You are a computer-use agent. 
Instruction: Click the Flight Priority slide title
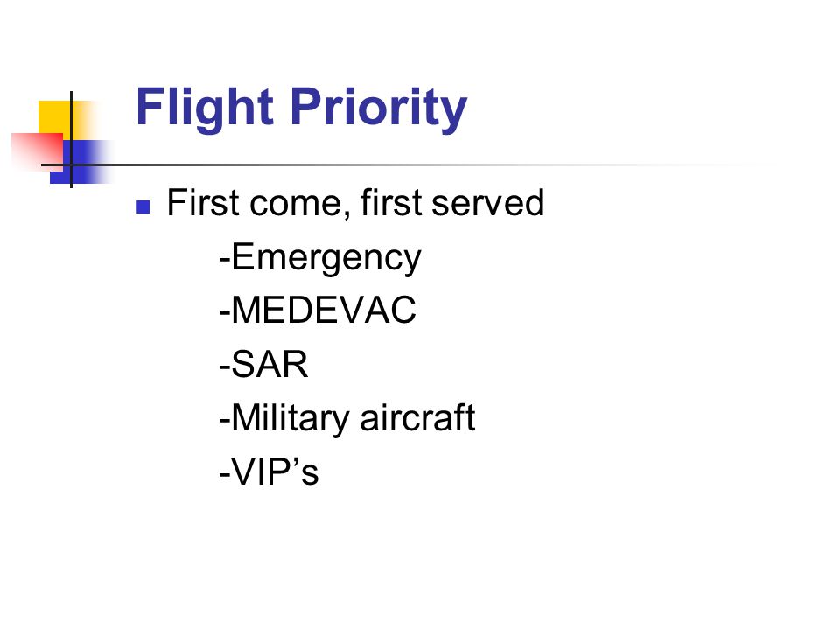tap(302, 108)
